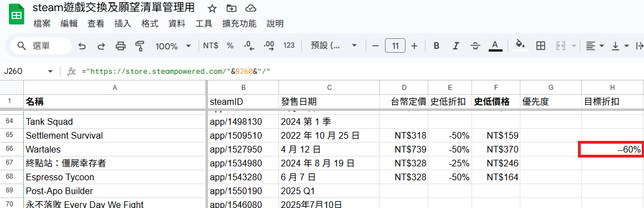Open the 格式 menu
644x208 pixels.
(150, 23)
